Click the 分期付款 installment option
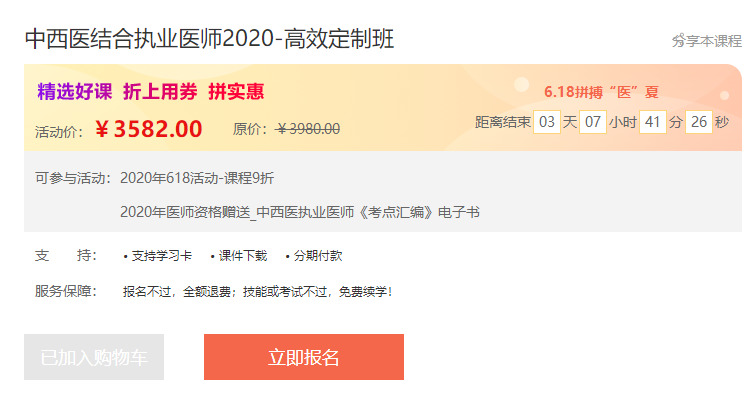The width and height of the screenshot is (747, 406). tap(317, 256)
